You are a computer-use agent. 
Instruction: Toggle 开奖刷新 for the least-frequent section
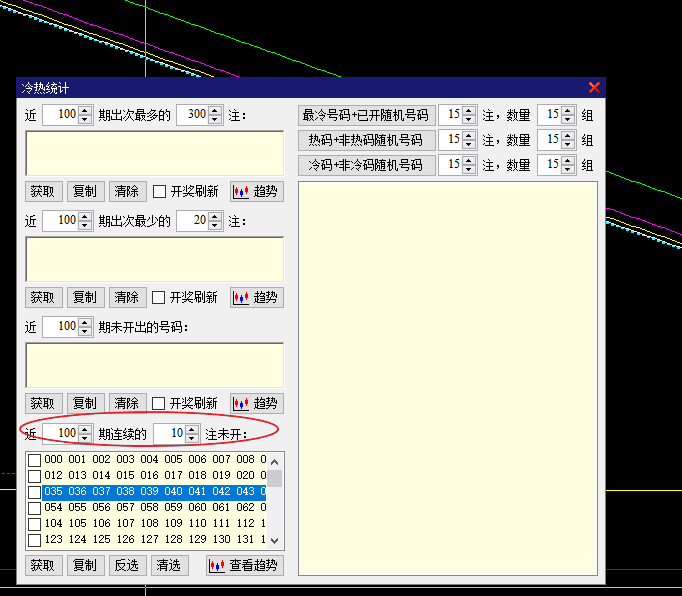pyautogui.click(x=159, y=297)
